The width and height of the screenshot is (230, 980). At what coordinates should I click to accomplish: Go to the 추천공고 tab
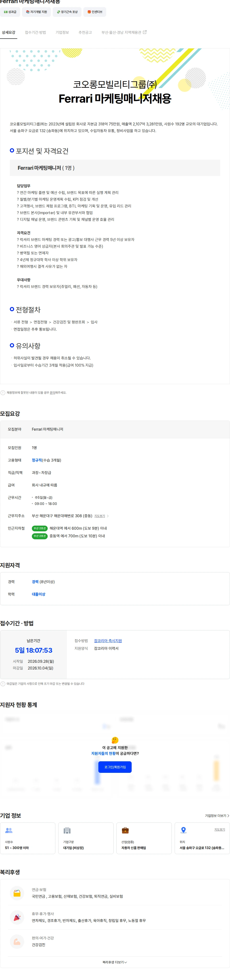[x=85, y=33]
